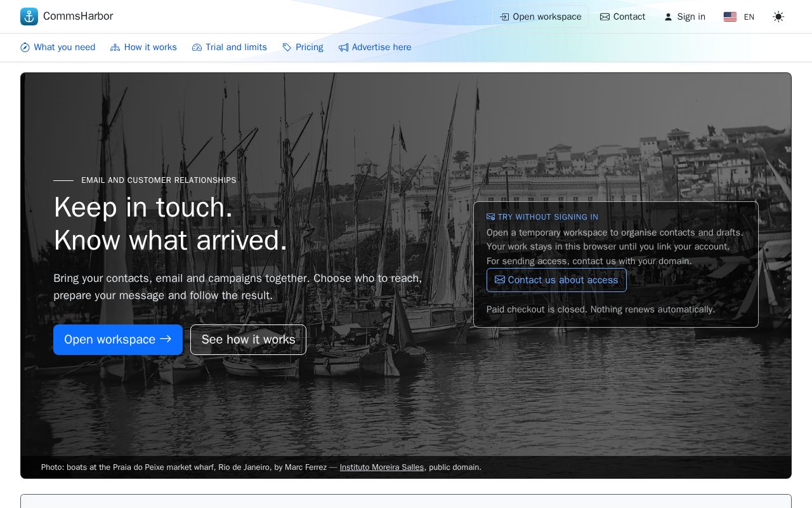The height and width of the screenshot is (508, 812).
Task: Click the gauge icon beside Trial and limits
Action: (x=197, y=48)
